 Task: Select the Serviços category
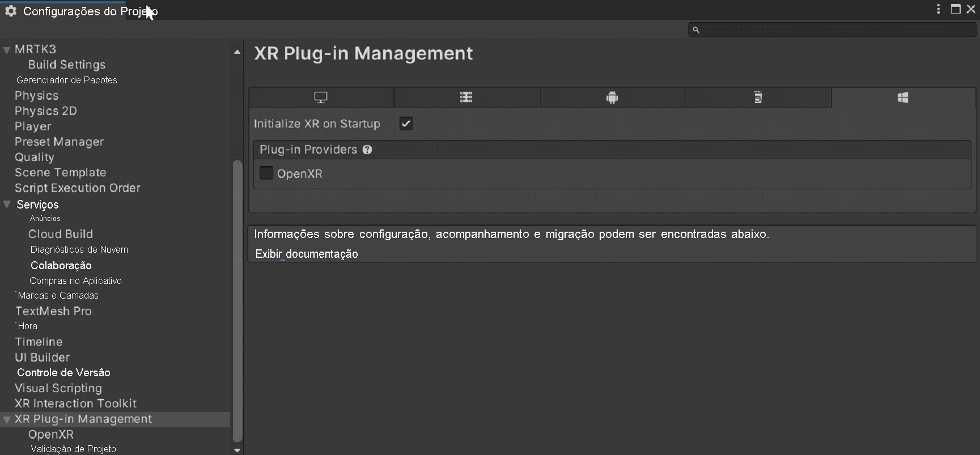(37, 205)
